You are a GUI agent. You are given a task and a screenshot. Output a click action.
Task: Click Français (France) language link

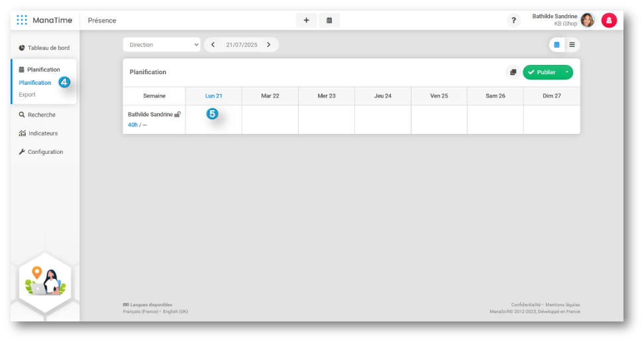tap(140, 312)
